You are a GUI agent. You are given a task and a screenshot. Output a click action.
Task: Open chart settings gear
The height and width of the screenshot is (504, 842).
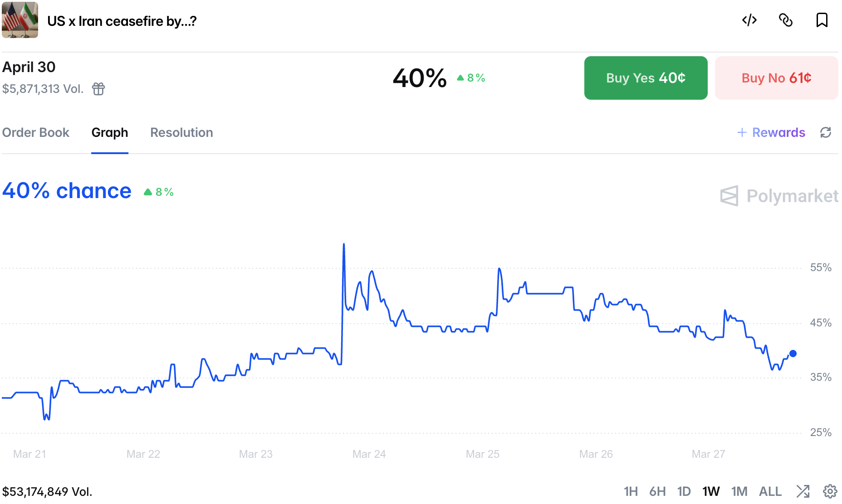point(830,491)
